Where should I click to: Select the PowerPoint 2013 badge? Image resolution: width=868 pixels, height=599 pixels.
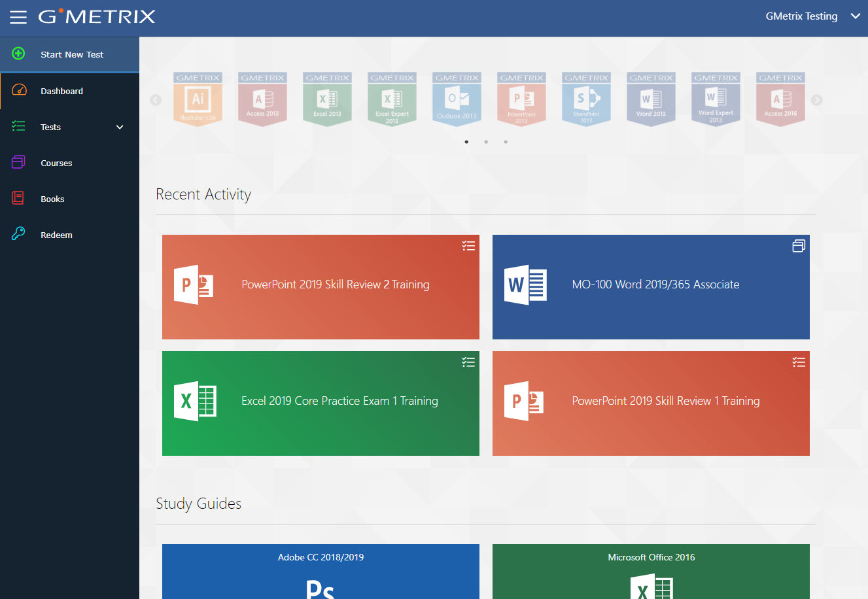pyautogui.click(x=521, y=99)
